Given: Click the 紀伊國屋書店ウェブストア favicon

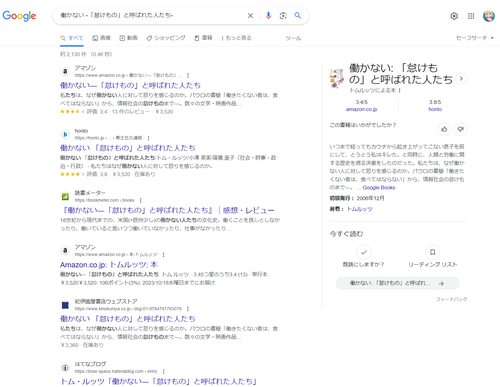Looking at the screenshot, I should pyautogui.click(x=65, y=305).
